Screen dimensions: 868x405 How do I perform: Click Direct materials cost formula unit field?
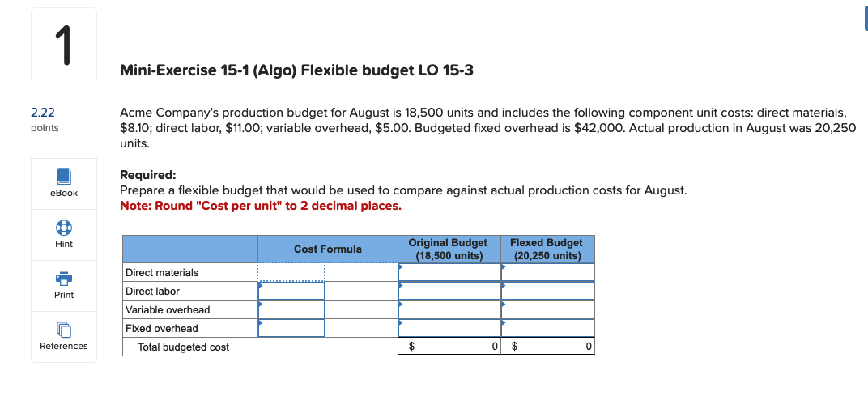point(361,272)
